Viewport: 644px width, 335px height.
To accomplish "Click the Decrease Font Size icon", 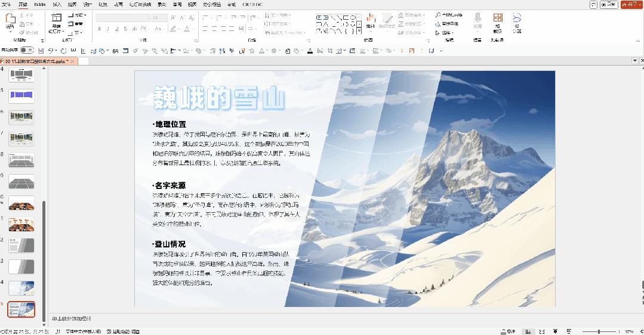I will (x=181, y=18).
